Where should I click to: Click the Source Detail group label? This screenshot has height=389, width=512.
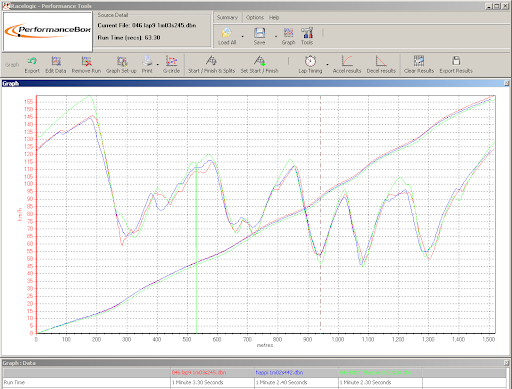[x=113, y=15]
